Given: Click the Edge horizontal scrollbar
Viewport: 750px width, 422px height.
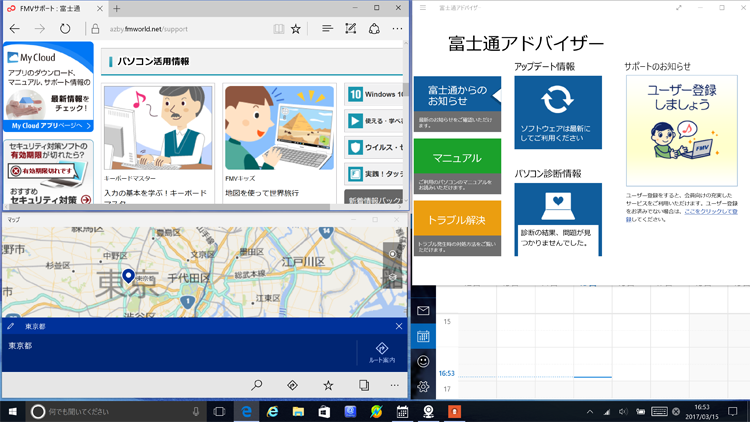Looking at the screenshot, I should (167, 207).
